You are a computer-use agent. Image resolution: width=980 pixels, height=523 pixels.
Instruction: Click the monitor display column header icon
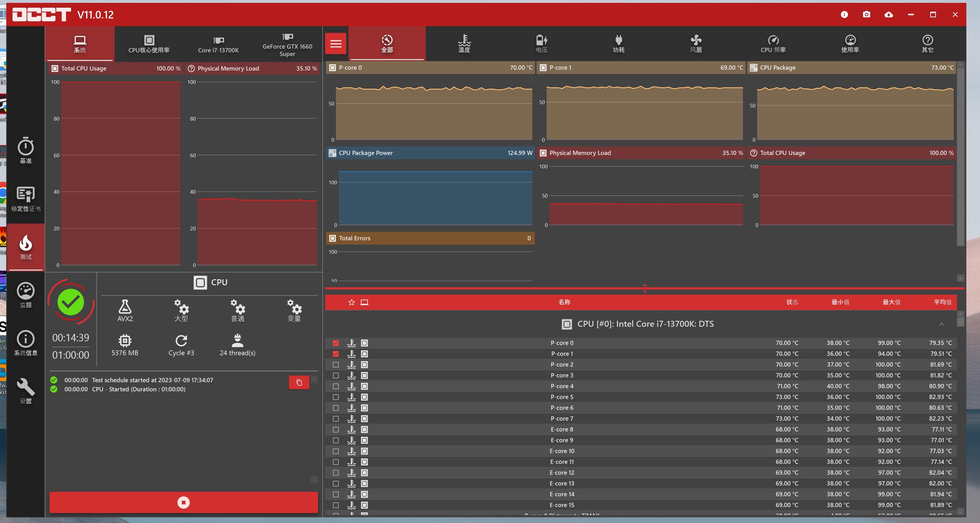coord(364,302)
